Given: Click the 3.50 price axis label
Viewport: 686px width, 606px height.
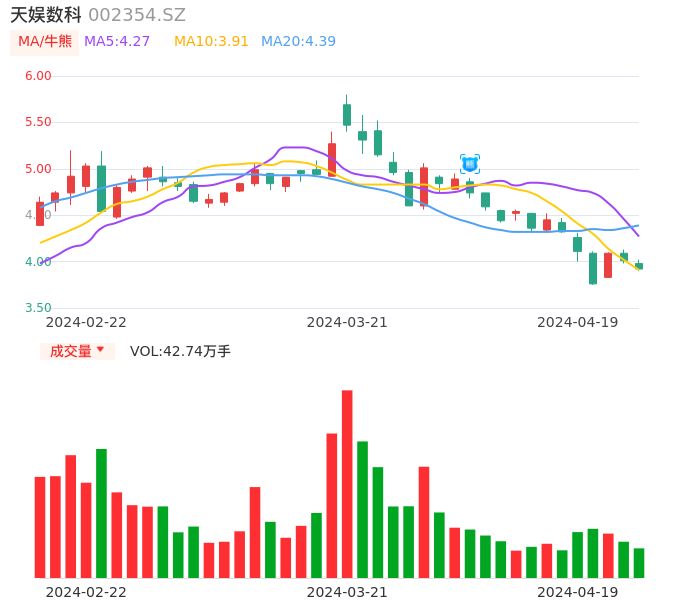Looking at the screenshot, I should pos(38,308).
